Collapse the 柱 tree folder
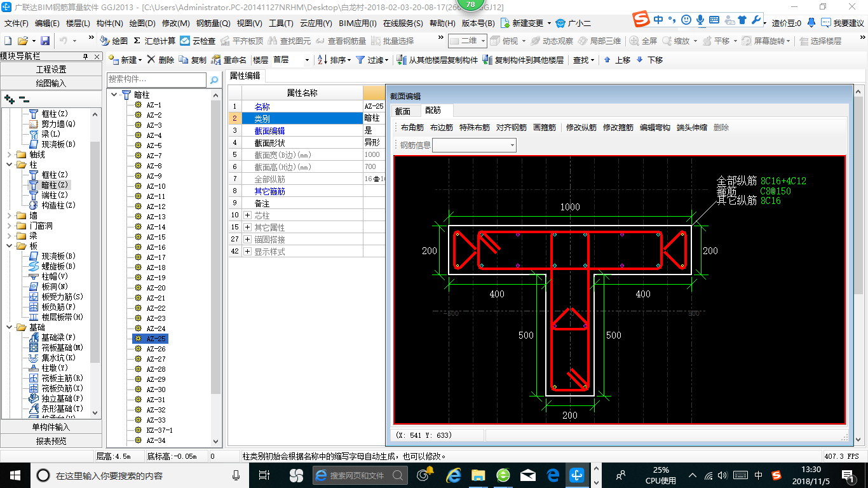This screenshot has width=868, height=488. (9, 165)
